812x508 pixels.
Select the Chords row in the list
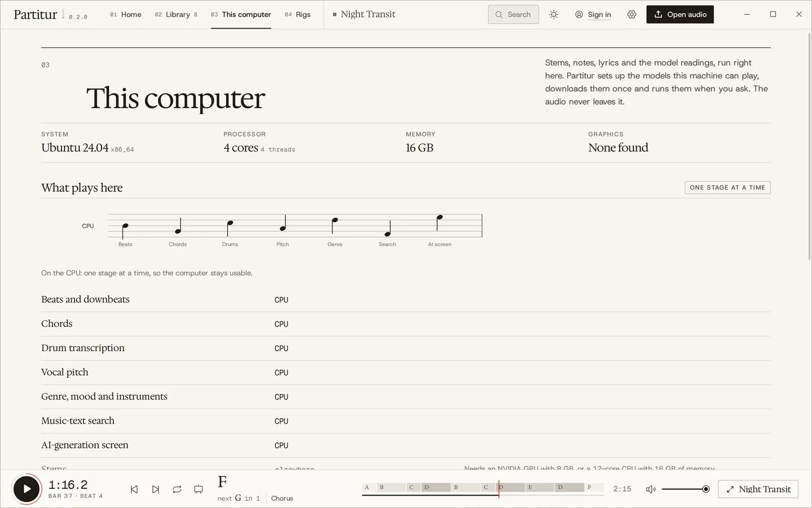point(406,324)
